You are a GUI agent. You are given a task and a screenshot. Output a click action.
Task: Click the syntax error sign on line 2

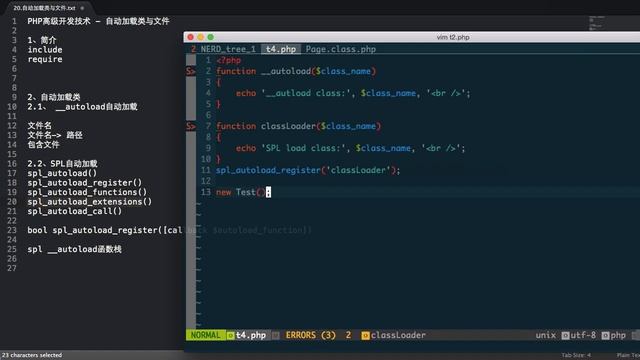pyautogui.click(x=191, y=71)
